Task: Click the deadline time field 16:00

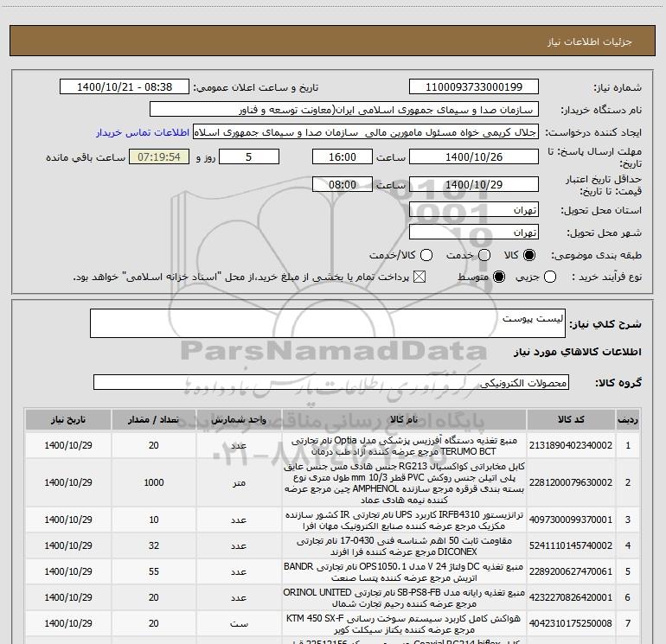Action: (x=343, y=157)
